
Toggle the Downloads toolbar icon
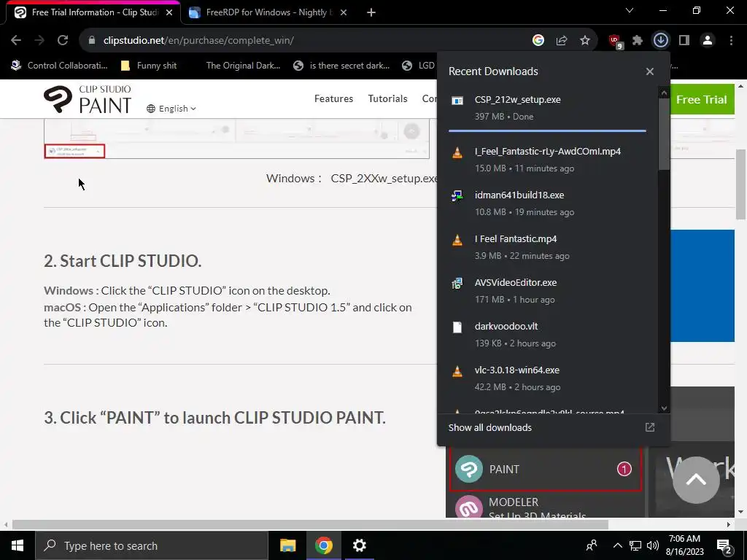point(661,41)
